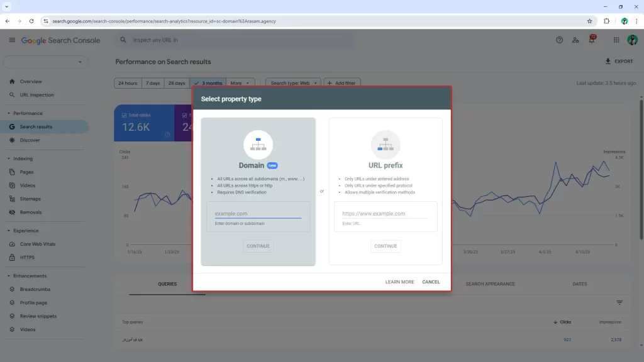The height and width of the screenshot is (362, 644).
Task: Open the property selector dropdown
Action: 45,62
